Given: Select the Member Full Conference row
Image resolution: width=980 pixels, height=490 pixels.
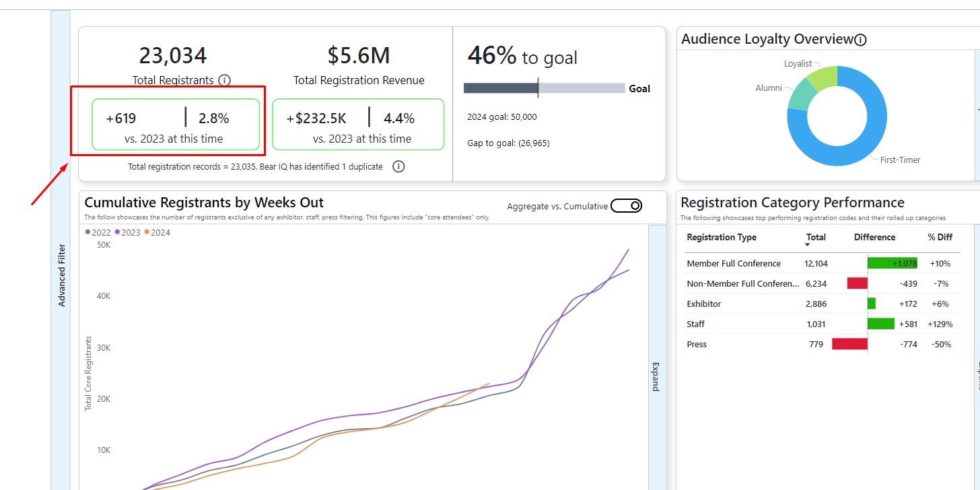Looking at the screenshot, I should point(734,264).
